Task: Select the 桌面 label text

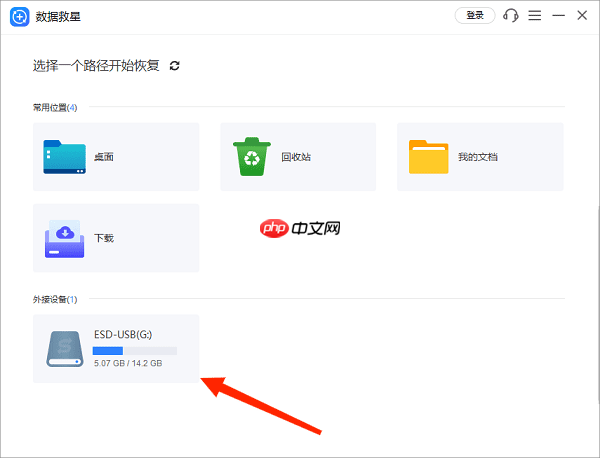Action: pyautogui.click(x=104, y=157)
